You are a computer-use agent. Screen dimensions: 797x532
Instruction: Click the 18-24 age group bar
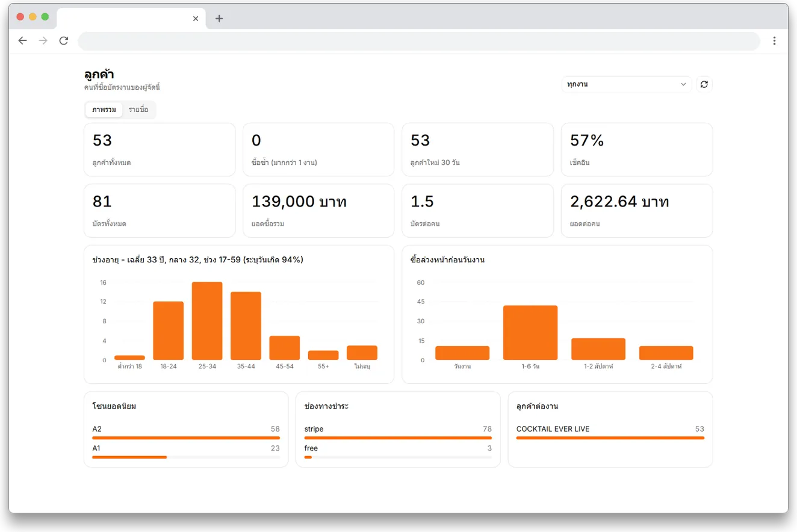[x=169, y=330]
